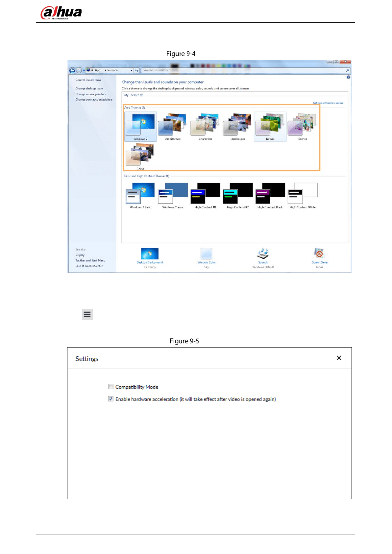
Task: Open Ease of Access Center link
Action: click(89, 266)
